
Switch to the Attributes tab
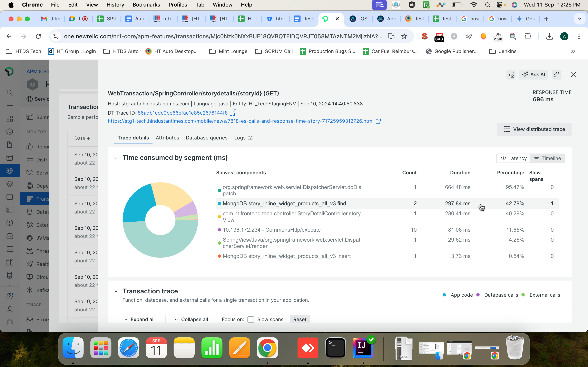[x=167, y=138]
